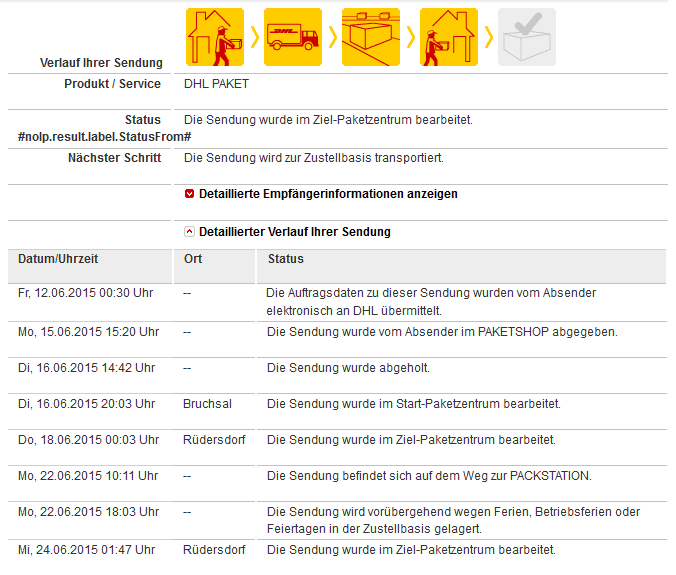Click 'Detaillierter Verlauf Ihrer Sendung' heading

pyautogui.click(x=295, y=232)
